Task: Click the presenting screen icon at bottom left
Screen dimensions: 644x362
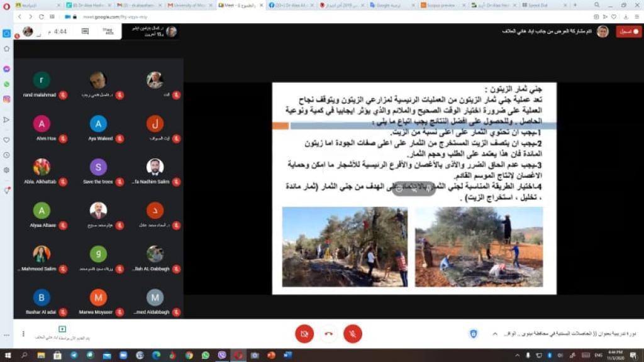Action: pos(62,329)
